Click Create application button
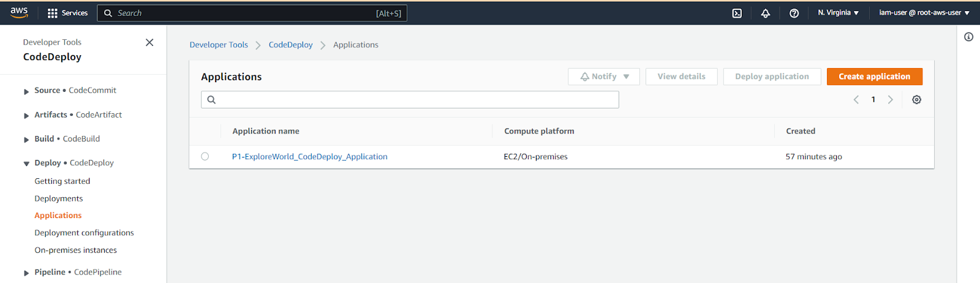 tap(875, 77)
